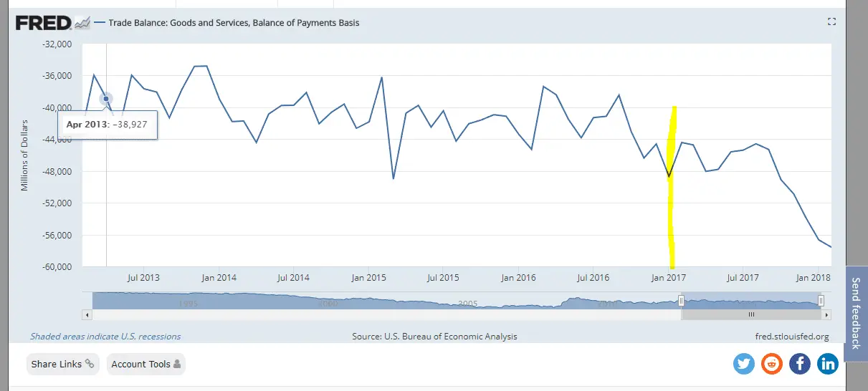Open Share Links button
868x391 pixels.
pyautogui.click(x=63, y=364)
